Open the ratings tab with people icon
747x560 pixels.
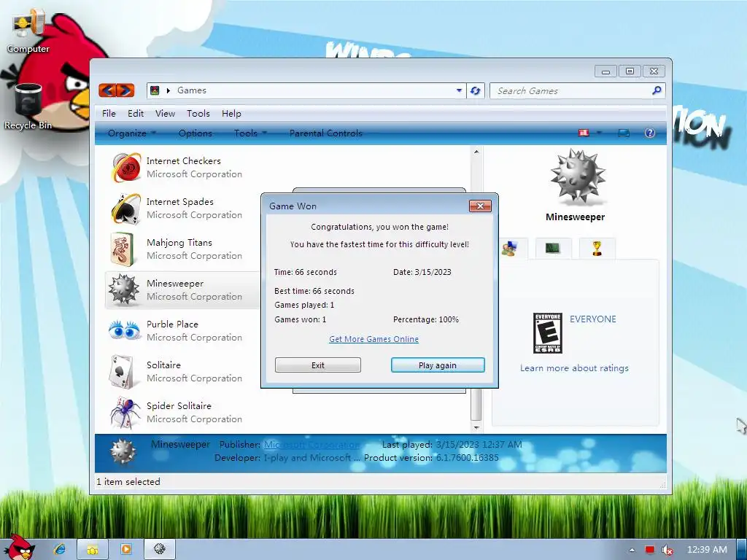tap(510, 248)
